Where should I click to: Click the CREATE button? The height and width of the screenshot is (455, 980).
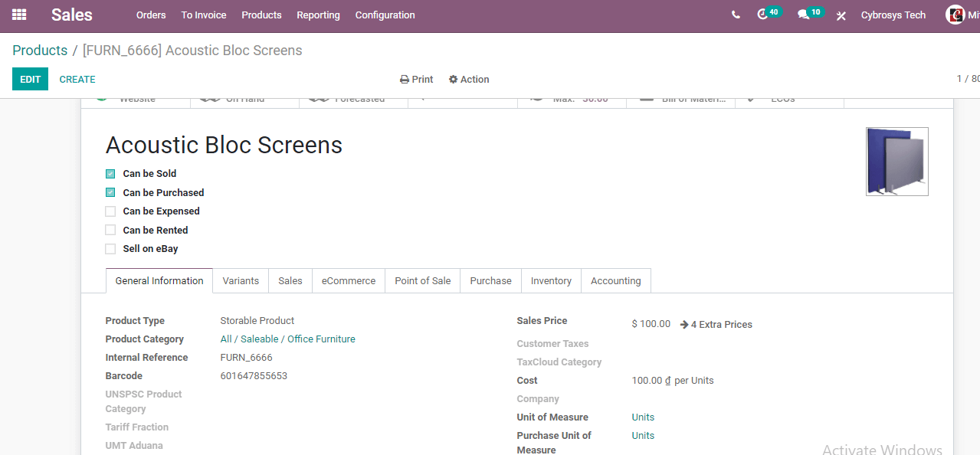click(x=77, y=80)
